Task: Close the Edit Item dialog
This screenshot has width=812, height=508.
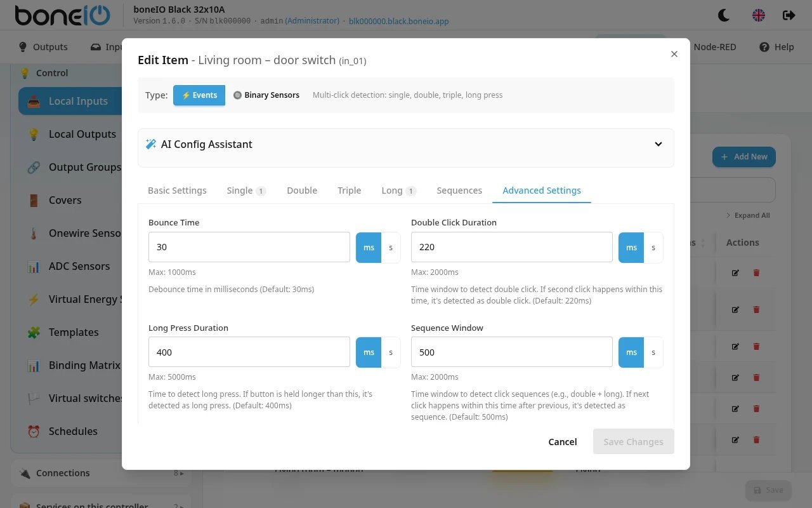Action: click(674, 54)
